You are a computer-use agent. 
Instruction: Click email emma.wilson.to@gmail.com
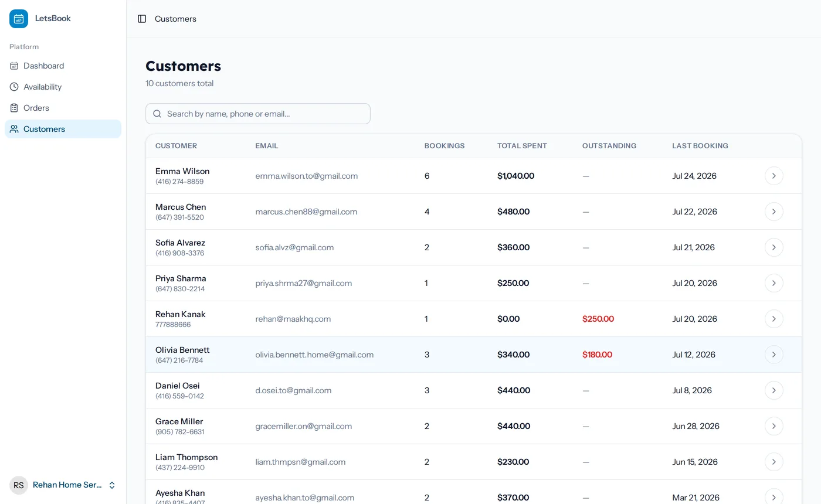pyautogui.click(x=307, y=176)
